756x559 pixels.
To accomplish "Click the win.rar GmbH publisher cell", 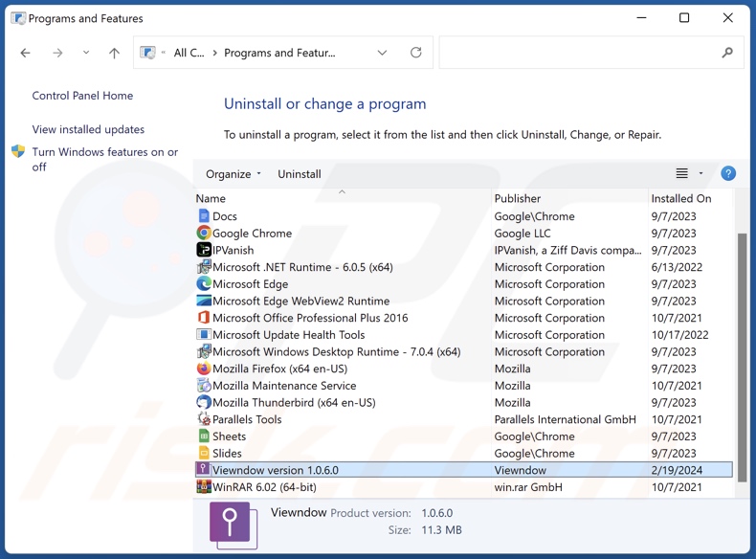I will pyautogui.click(x=528, y=487).
